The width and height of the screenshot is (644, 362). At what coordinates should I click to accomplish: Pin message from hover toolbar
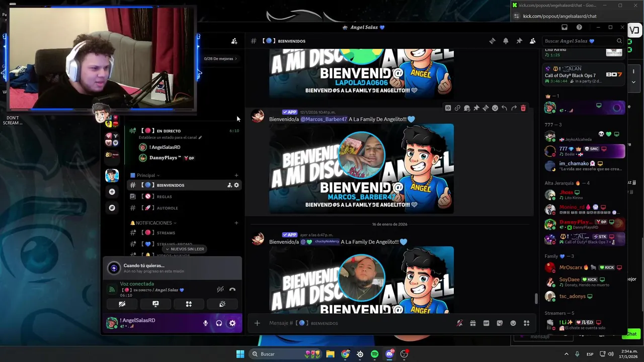click(x=476, y=108)
